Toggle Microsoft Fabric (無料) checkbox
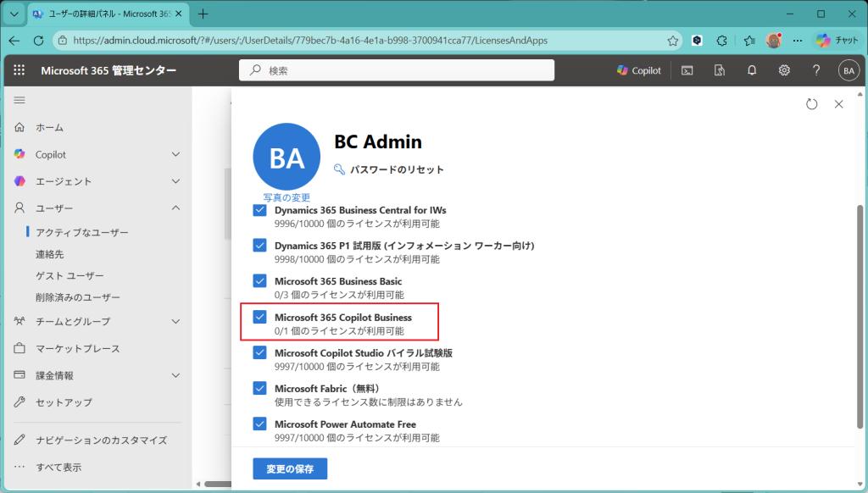The image size is (868, 493). (260, 388)
